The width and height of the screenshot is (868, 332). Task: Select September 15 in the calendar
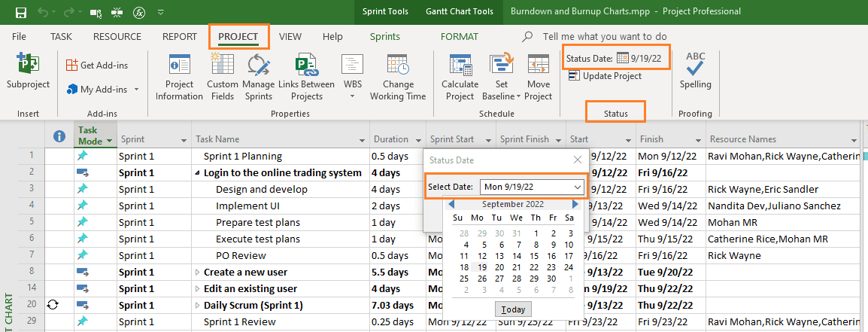[534, 256]
